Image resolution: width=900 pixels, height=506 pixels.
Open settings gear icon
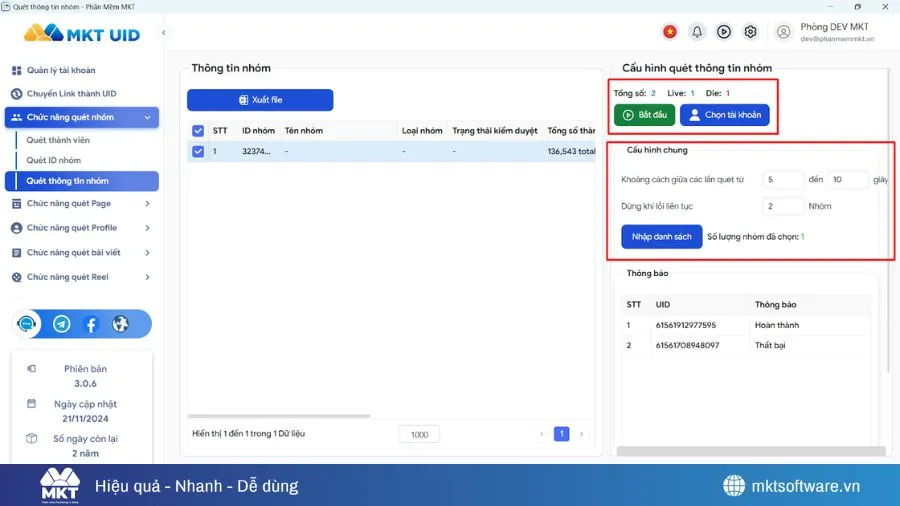(750, 32)
